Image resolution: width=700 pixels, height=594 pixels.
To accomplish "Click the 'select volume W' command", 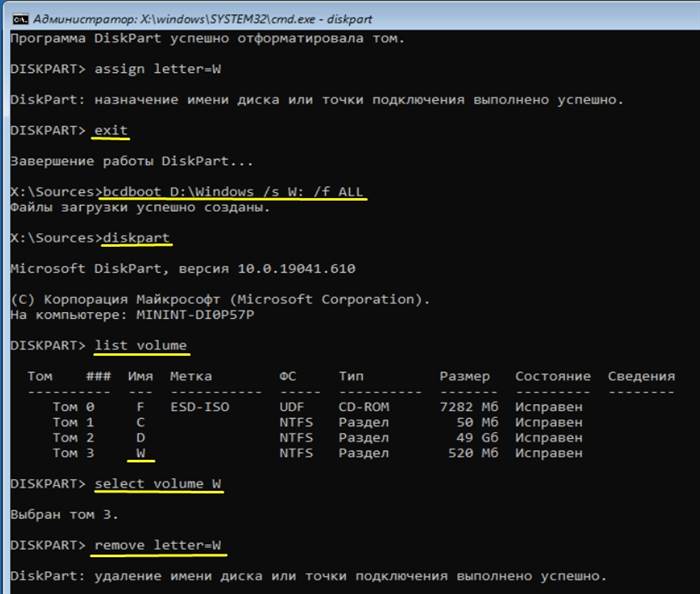I will coord(158,484).
